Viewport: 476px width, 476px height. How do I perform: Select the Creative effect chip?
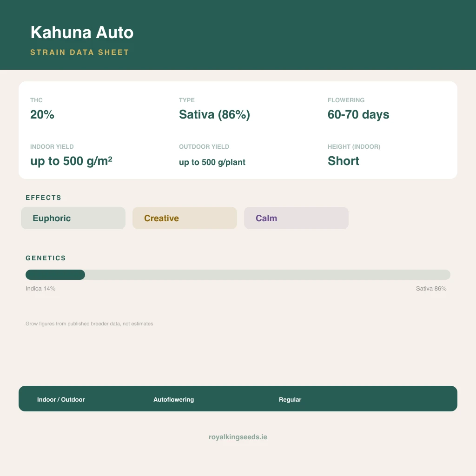pos(185,218)
